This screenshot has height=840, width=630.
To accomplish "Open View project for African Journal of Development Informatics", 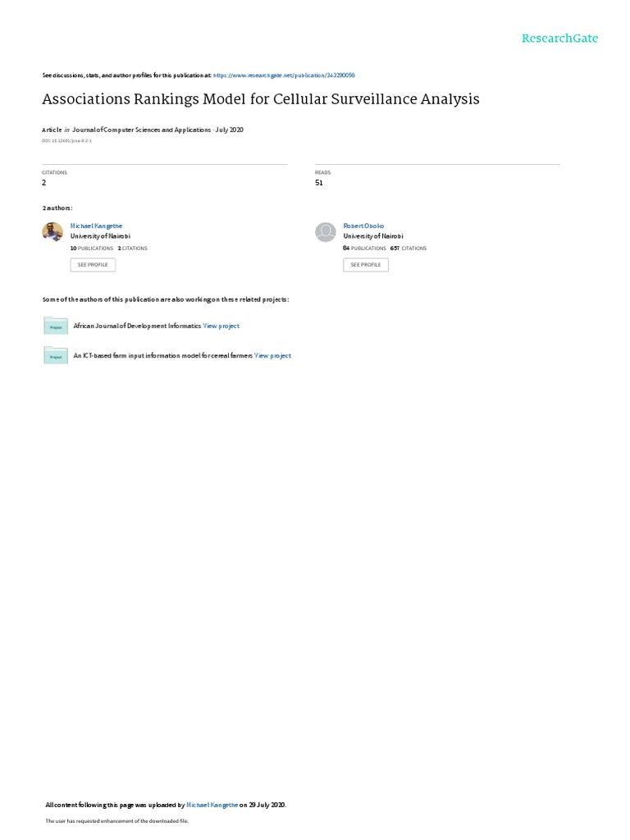I will tap(221, 326).
